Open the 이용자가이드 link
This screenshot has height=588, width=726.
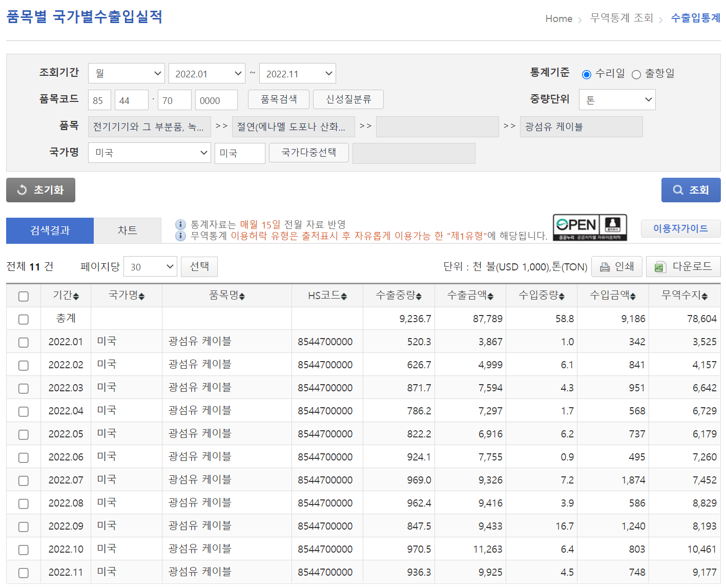click(681, 228)
